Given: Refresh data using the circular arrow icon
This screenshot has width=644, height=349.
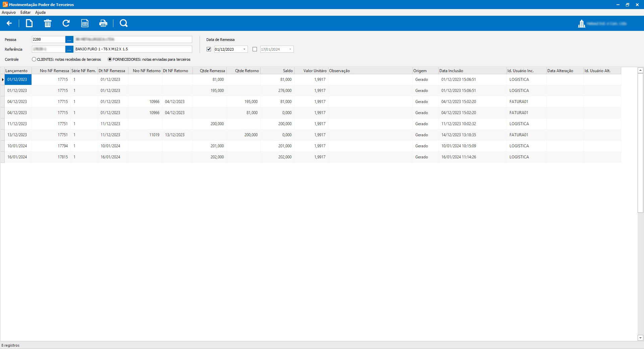Looking at the screenshot, I should coord(66,23).
